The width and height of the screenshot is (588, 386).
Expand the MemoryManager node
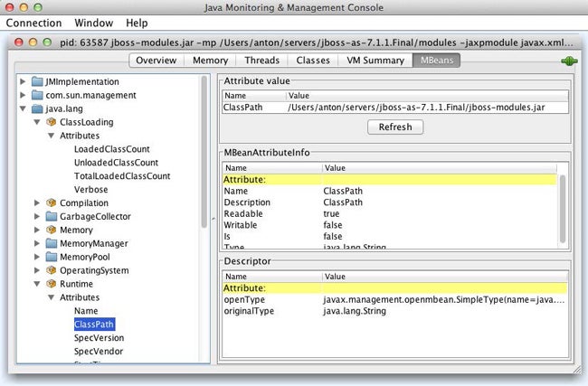tap(37, 243)
